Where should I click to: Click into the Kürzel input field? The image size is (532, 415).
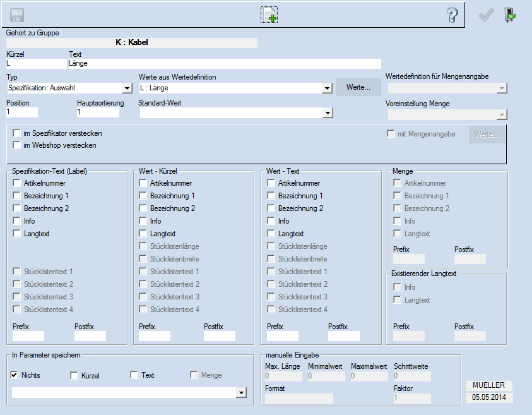pos(35,63)
